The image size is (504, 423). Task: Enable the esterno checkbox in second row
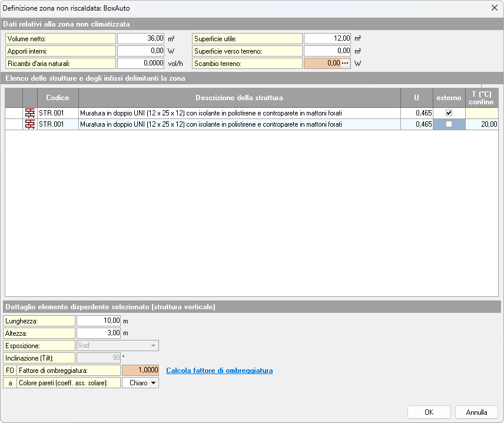coord(449,124)
